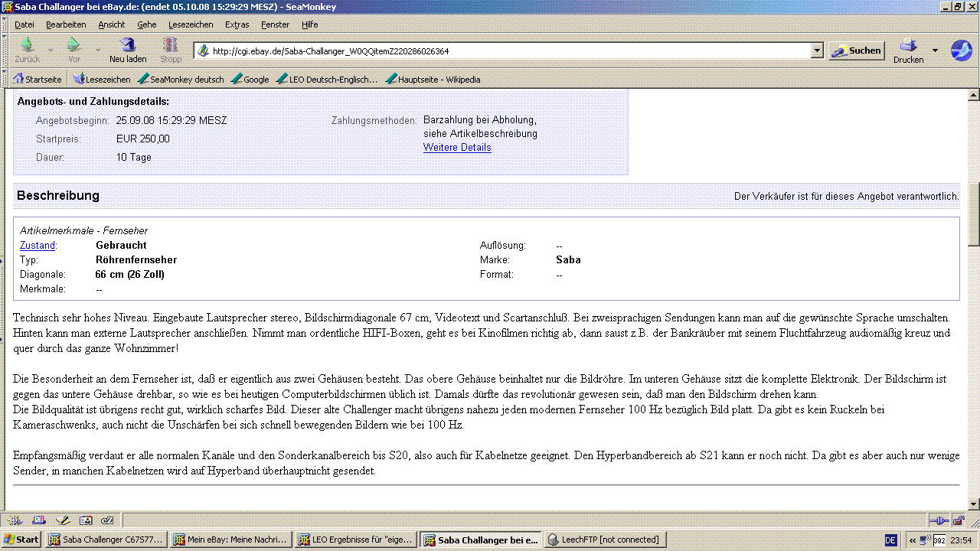The image size is (980, 551).
Task: Reload page with Neu laden
Action: (128, 51)
